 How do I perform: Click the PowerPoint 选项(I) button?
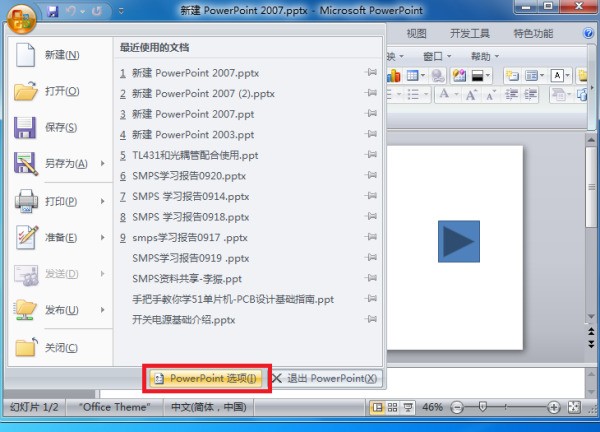(x=206, y=378)
